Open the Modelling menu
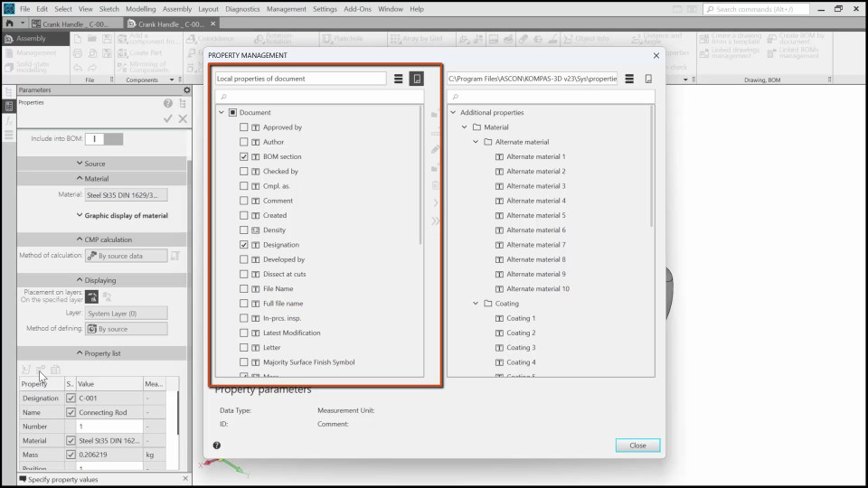868x488 pixels. coord(140,8)
